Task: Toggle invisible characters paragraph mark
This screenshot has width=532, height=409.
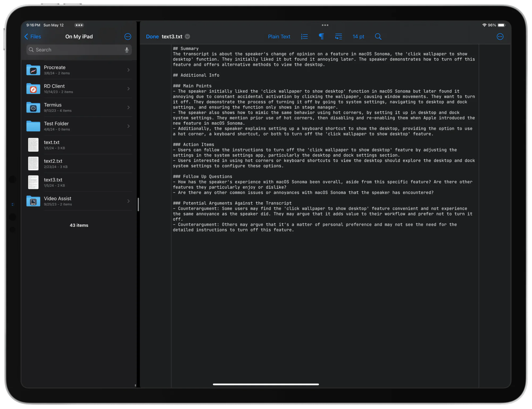Action: [321, 37]
